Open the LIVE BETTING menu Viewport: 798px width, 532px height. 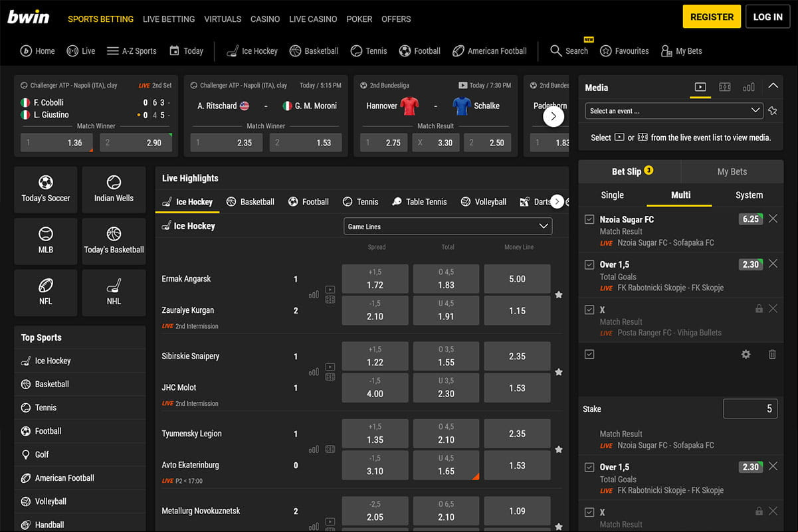(x=169, y=19)
